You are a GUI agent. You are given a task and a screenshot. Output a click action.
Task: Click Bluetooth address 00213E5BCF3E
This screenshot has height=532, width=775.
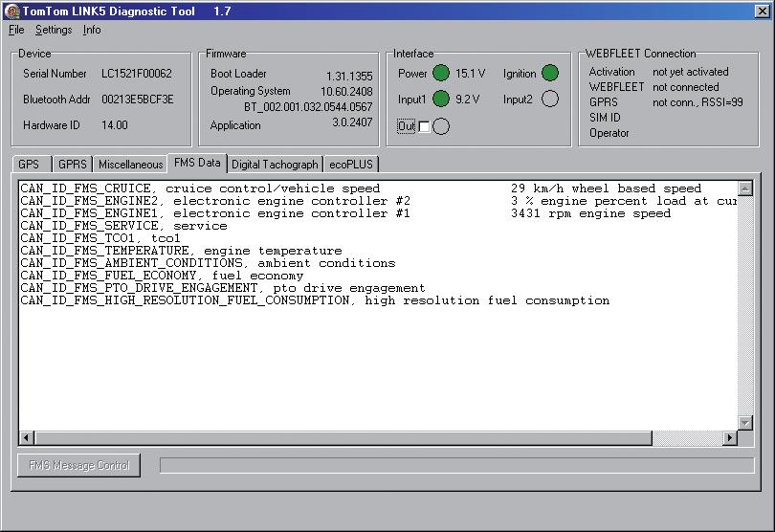[138, 100]
